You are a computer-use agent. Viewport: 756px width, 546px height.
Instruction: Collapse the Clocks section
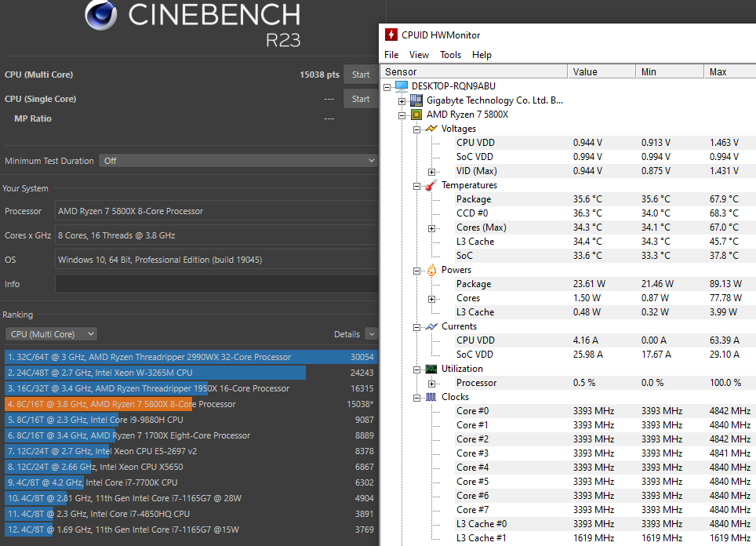[x=417, y=398]
